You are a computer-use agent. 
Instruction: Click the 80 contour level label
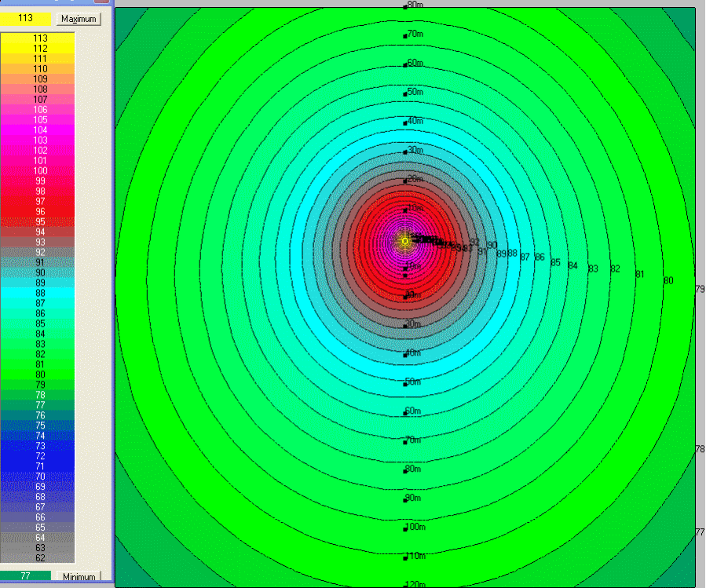(x=668, y=280)
